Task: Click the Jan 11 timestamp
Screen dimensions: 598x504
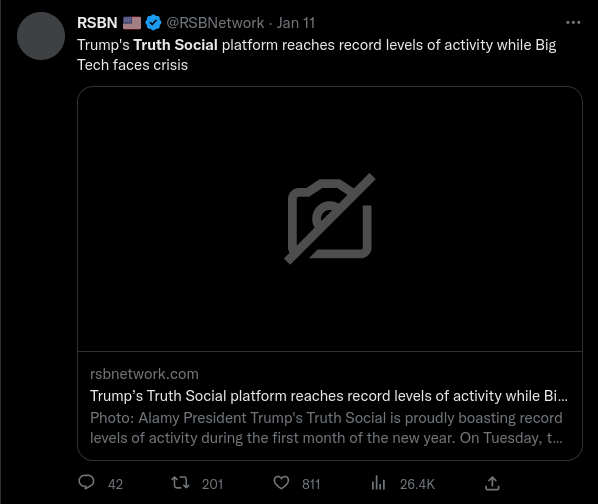Action: tap(296, 23)
